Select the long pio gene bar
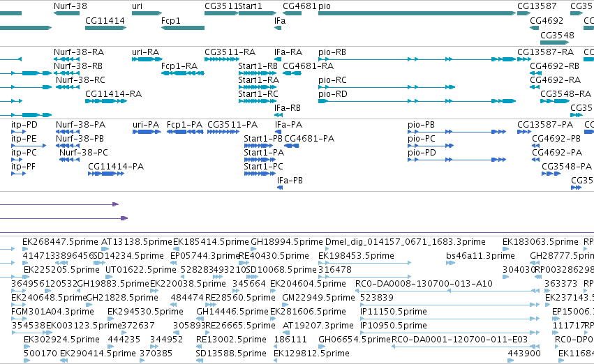 coord(417,13)
